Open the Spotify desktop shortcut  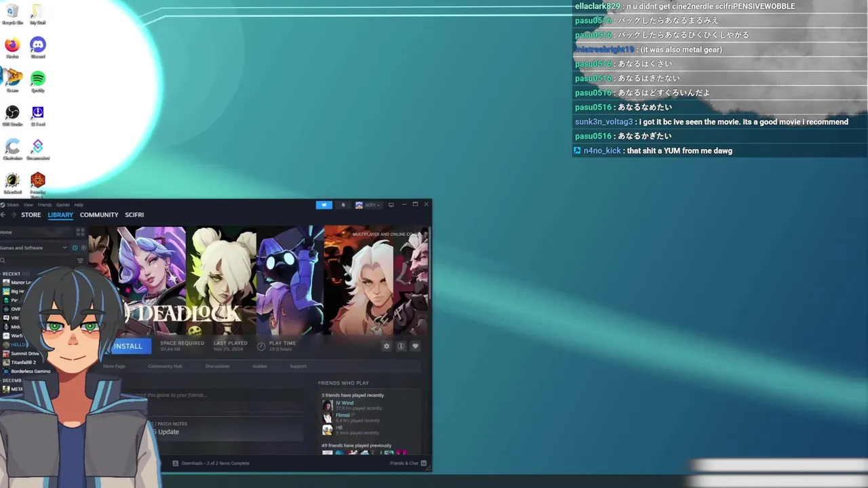37,81
